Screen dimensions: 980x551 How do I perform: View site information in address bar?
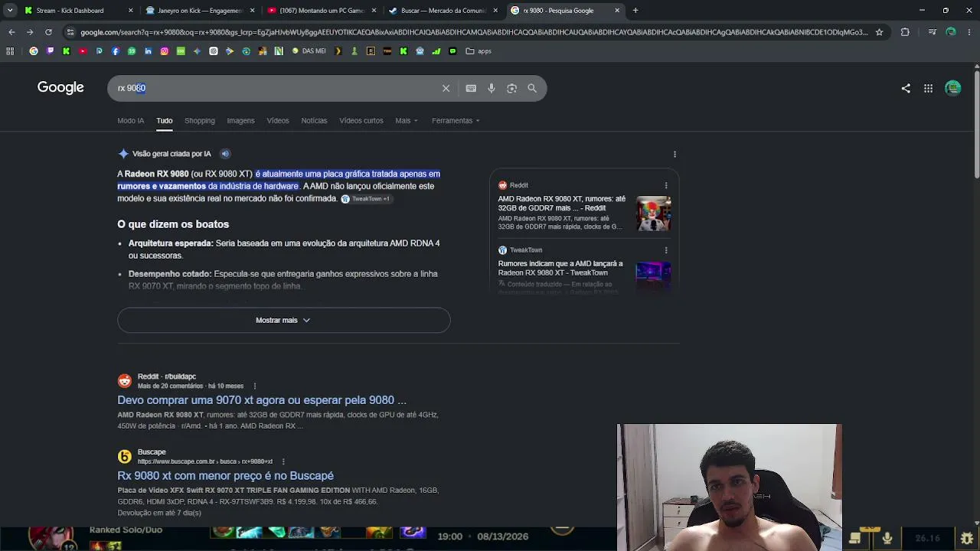(x=70, y=32)
